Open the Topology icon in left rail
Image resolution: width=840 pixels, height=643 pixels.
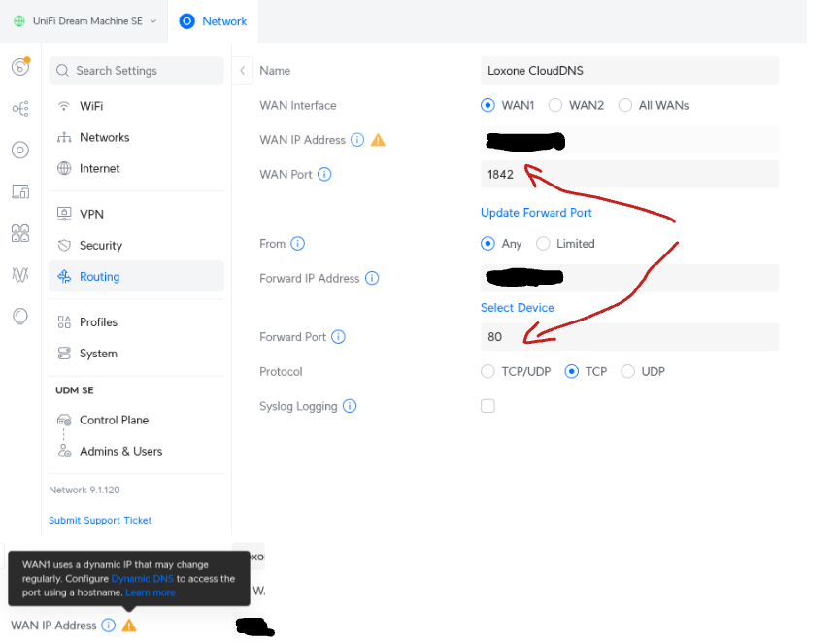[x=20, y=108]
